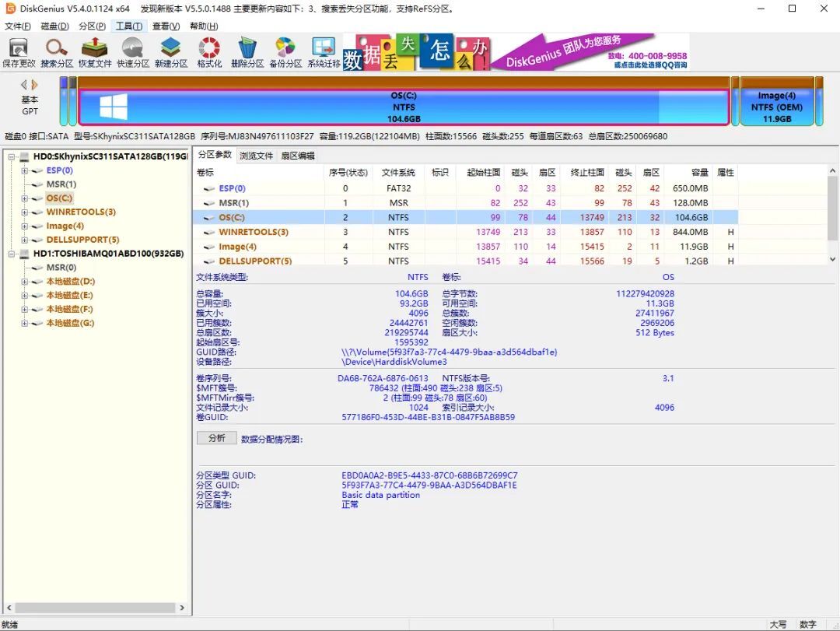Screen dimensions: 840x631
Task: Click the DiskGenius app icon in title bar
Action: 10,8
